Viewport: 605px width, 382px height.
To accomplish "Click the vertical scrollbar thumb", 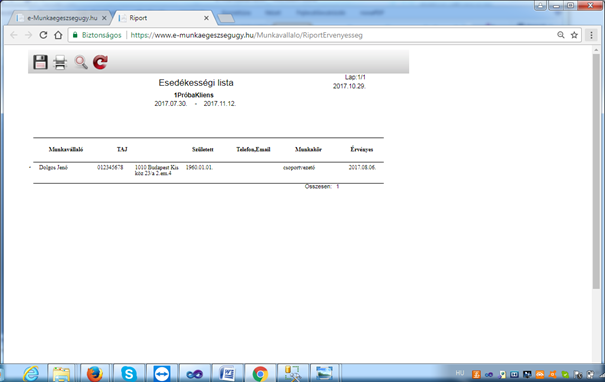I will [596, 171].
